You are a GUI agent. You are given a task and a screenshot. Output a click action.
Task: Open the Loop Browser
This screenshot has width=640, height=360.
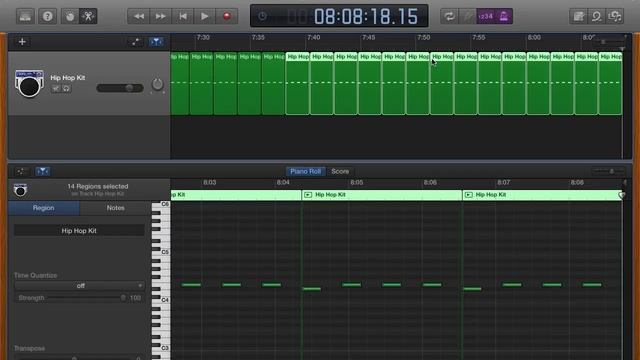tap(597, 16)
